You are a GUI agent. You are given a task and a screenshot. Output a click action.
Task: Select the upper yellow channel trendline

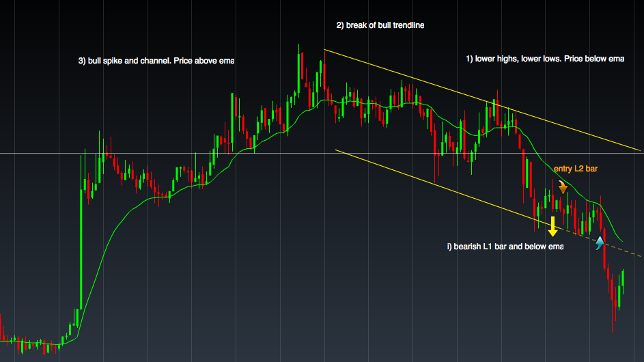click(x=483, y=100)
